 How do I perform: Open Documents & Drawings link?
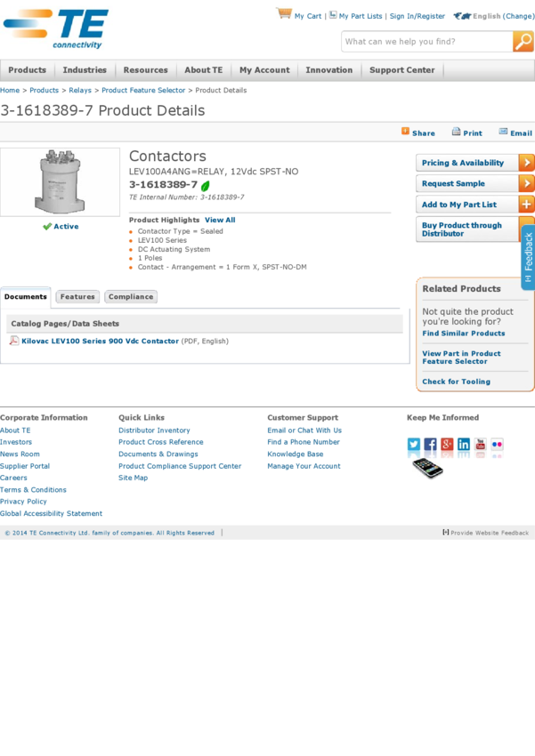click(x=158, y=454)
